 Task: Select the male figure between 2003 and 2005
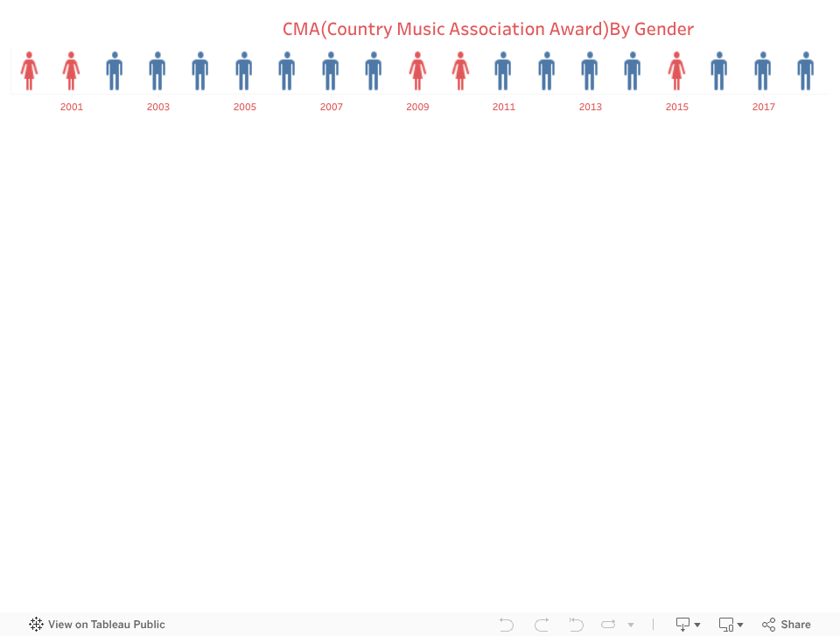(200, 71)
